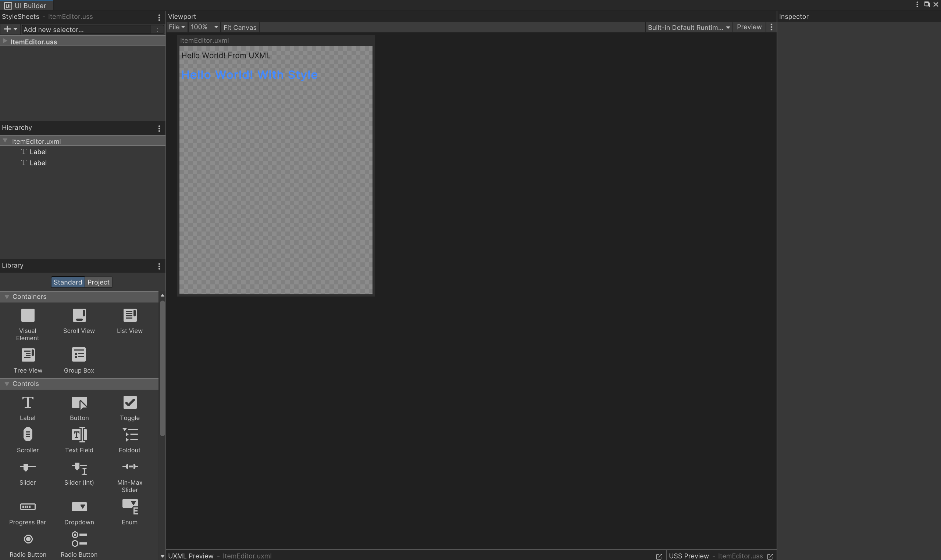Open the Built-in Default Runtime theme dropdown
This screenshot has width=941, height=560.
tap(689, 27)
